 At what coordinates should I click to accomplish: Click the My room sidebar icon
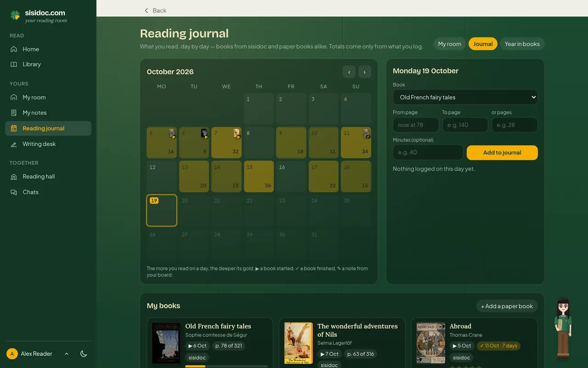[14, 98]
